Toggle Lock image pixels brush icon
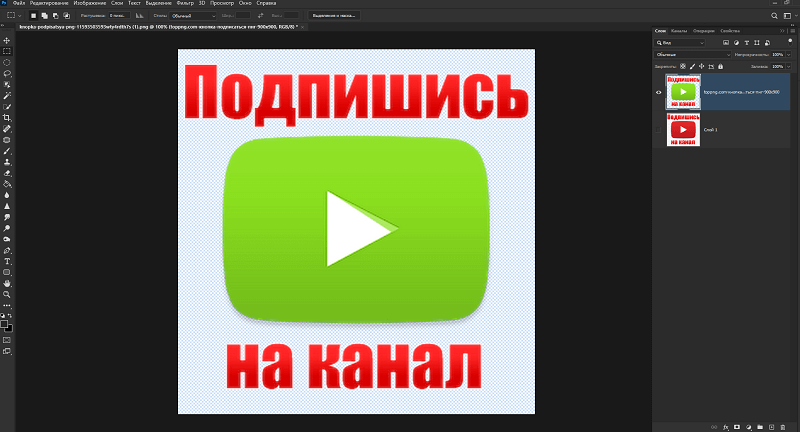The width and height of the screenshot is (800, 432). (x=692, y=66)
